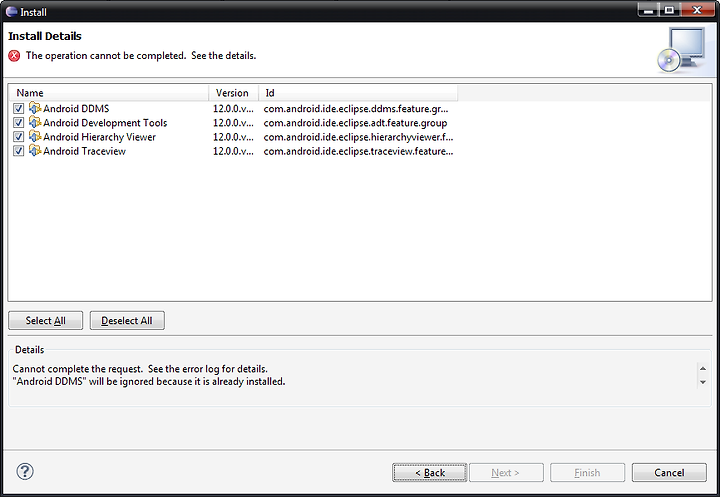This screenshot has height=497, width=720.
Task: Select the Android Development Tools row name
Action: (105, 123)
